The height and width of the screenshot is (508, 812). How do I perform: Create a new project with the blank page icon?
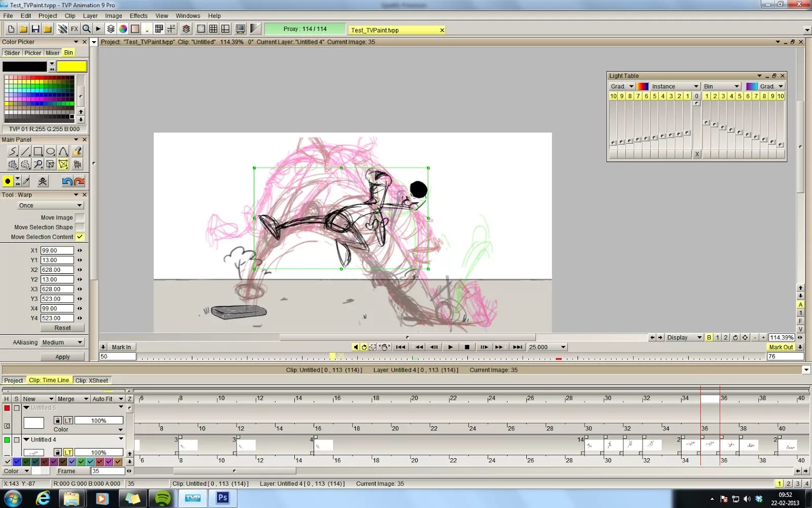11,29
